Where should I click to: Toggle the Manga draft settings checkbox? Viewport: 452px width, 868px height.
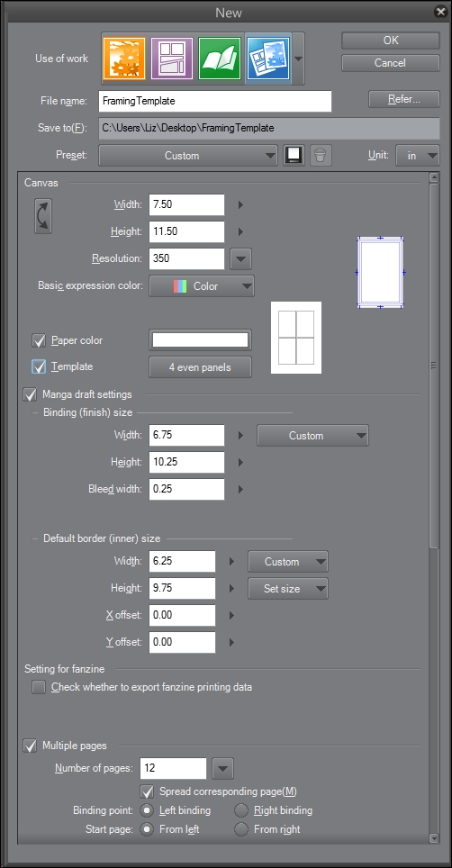[30, 394]
